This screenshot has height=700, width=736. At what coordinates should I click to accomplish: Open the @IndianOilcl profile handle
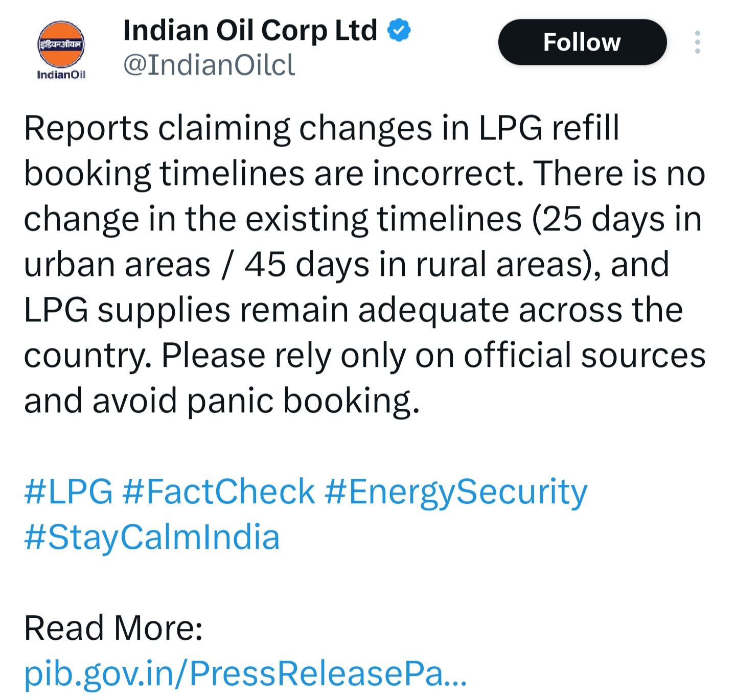click(x=208, y=62)
